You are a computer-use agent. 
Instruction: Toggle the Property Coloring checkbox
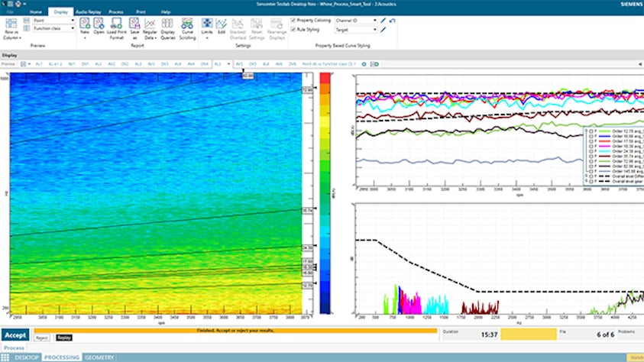click(x=293, y=21)
